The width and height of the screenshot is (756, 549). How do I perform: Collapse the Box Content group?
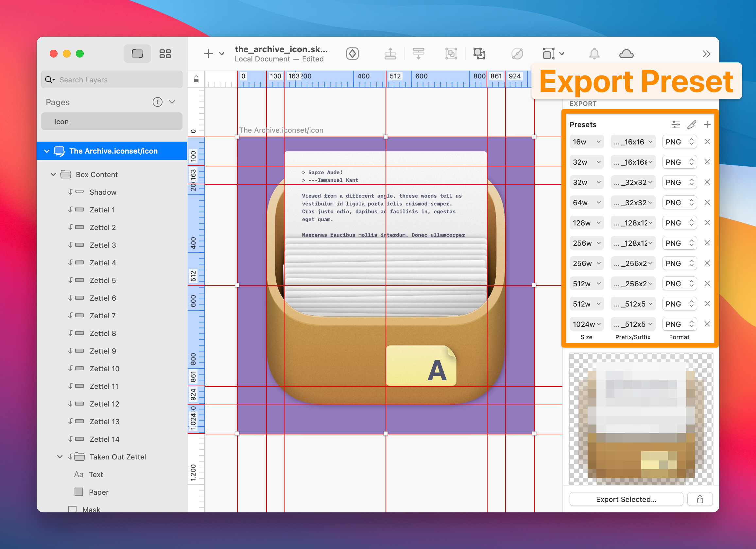click(53, 174)
